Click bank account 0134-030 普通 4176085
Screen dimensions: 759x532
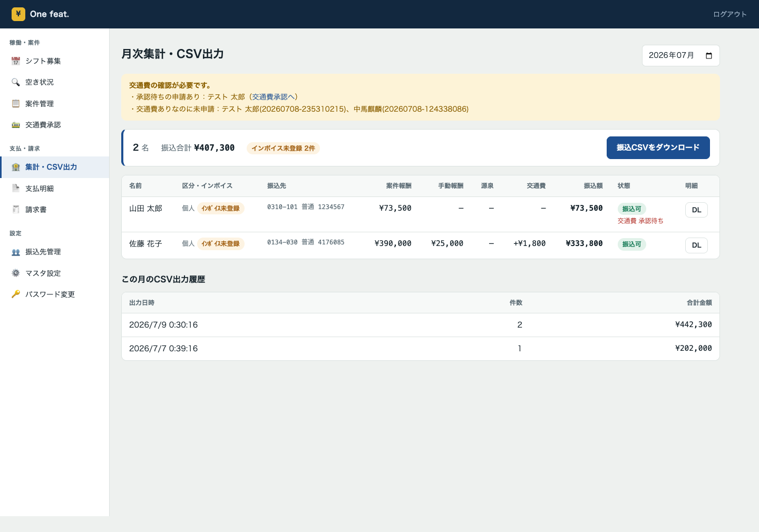pyautogui.click(x=306, y=242)
